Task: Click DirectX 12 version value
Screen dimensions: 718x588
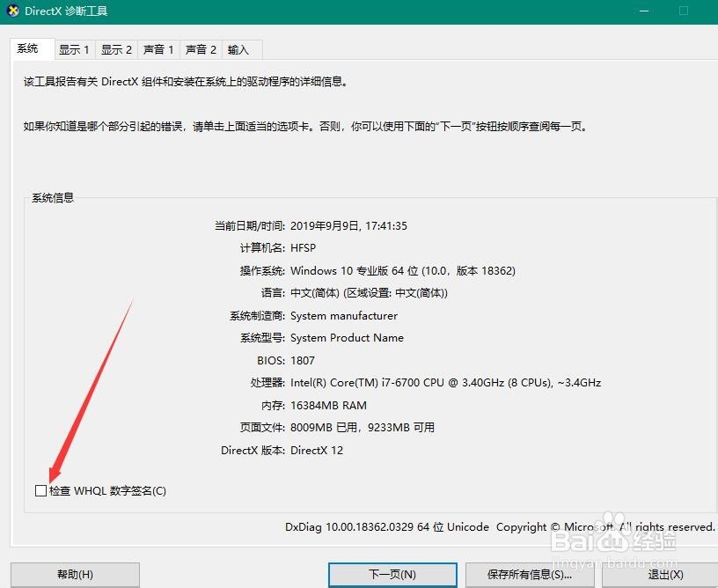Action: (317, 450)
